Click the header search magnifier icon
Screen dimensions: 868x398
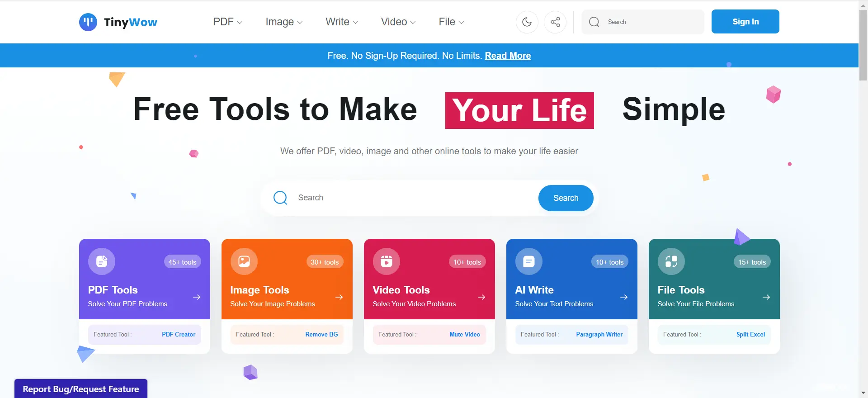(594, 22)
